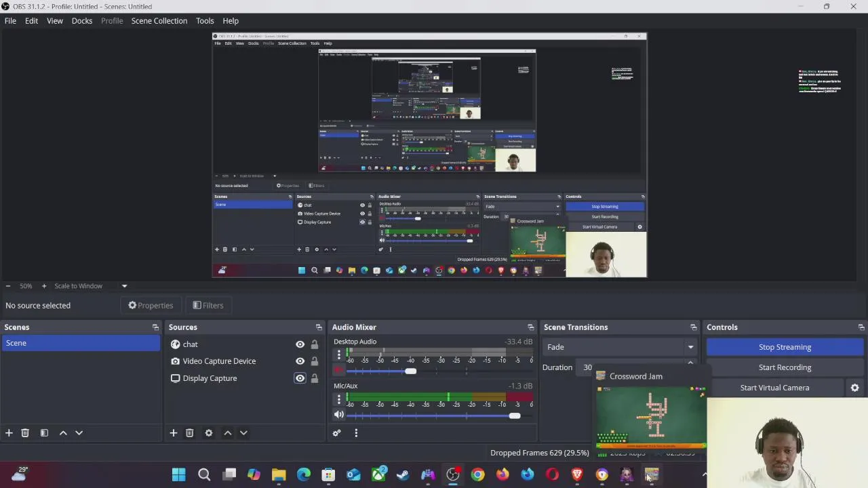The height and width of the screenshot is (488, 868).
Task: Open Windows Start menu
Action: pyautogui.click(x=179, y=474)
